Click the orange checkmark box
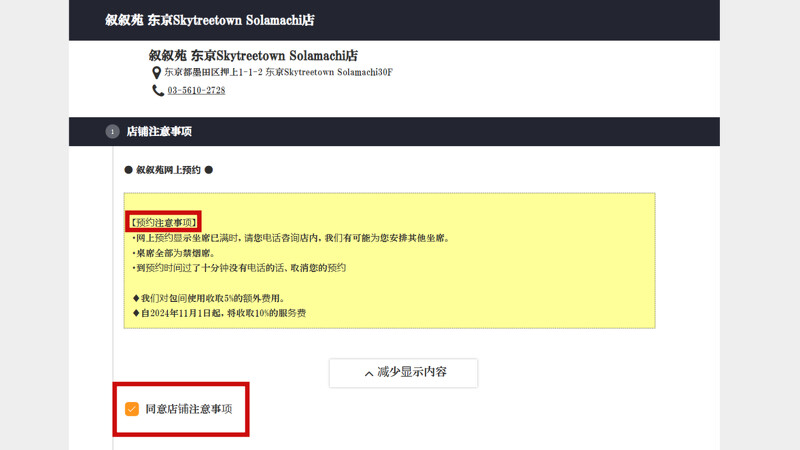The height and width of the screenshot is (450, 800). coord(132,409)
